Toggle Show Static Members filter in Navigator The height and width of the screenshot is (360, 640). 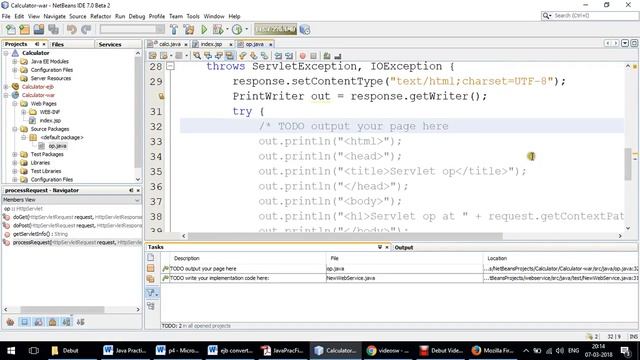coord(38,322)
